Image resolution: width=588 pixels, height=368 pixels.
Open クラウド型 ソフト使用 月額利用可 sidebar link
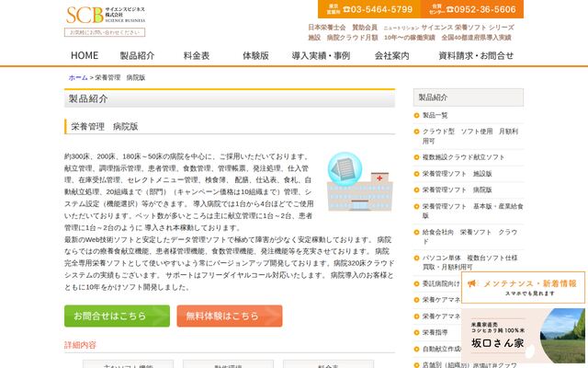(470, 136)
